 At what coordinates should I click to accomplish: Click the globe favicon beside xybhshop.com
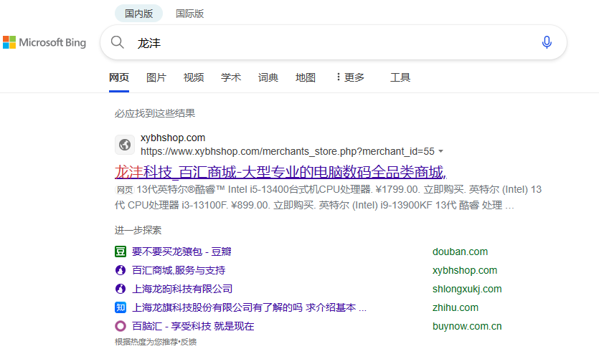point(125,145)
